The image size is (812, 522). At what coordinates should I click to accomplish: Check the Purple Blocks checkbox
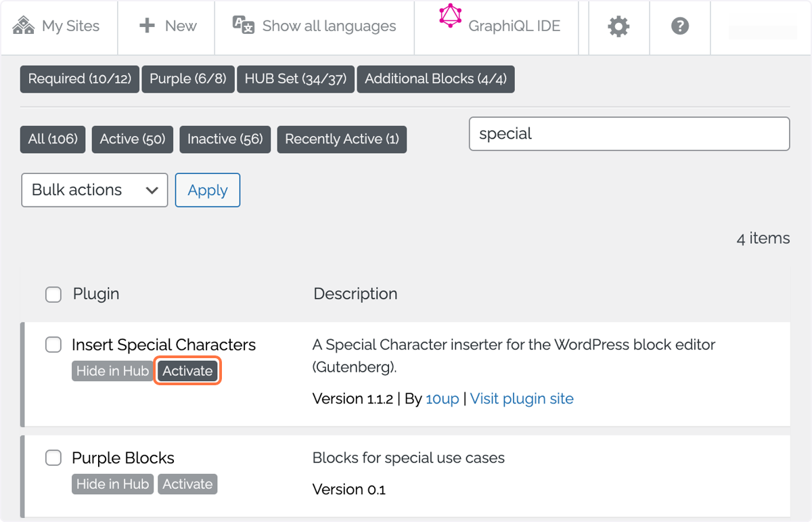[x=53, y=458]
